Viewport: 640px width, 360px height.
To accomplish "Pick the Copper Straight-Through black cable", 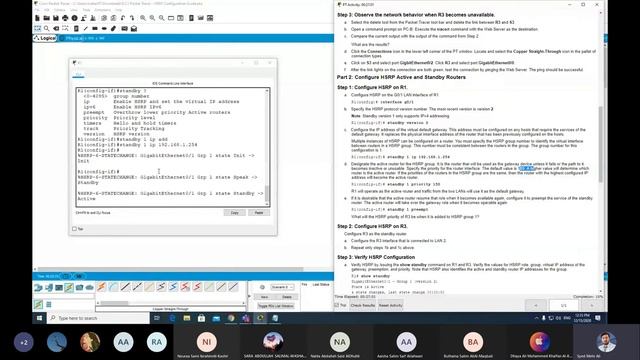I will click(125, 287).
